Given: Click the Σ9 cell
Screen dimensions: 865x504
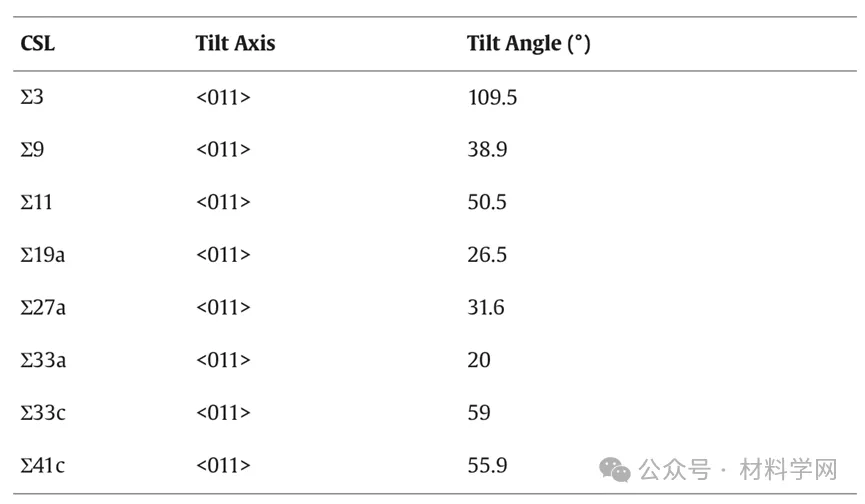Looking at the screenshot, I should [32, 149].
